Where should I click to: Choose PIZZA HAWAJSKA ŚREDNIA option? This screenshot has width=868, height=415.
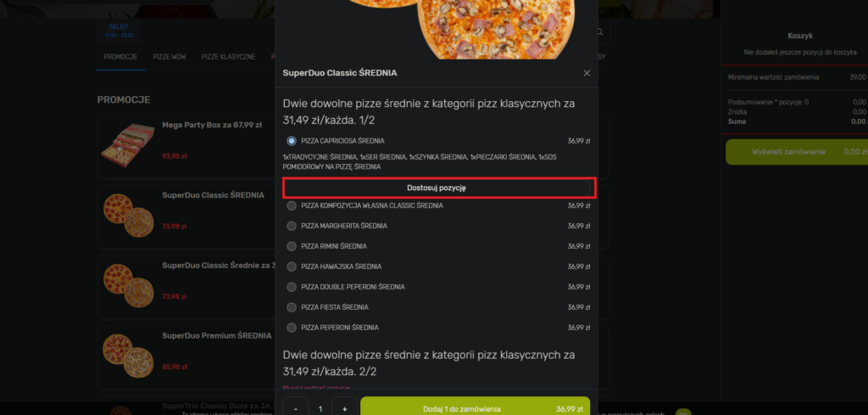tap(292, 266)
